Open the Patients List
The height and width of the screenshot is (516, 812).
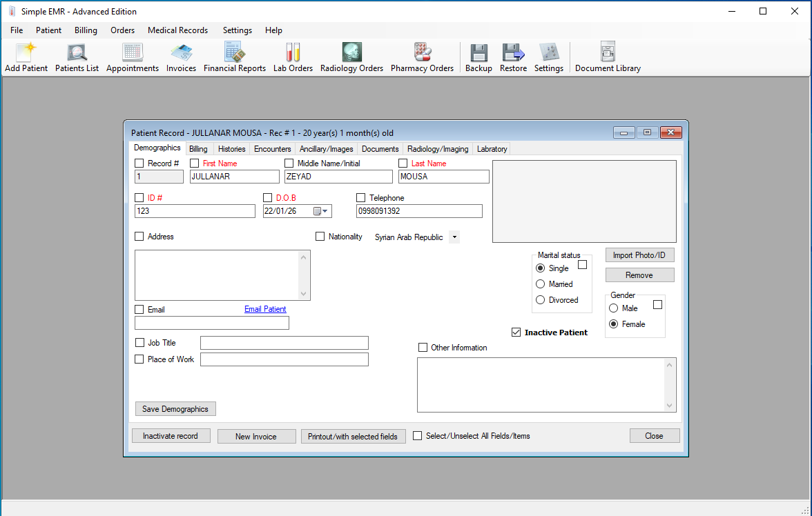pos(77,57)
